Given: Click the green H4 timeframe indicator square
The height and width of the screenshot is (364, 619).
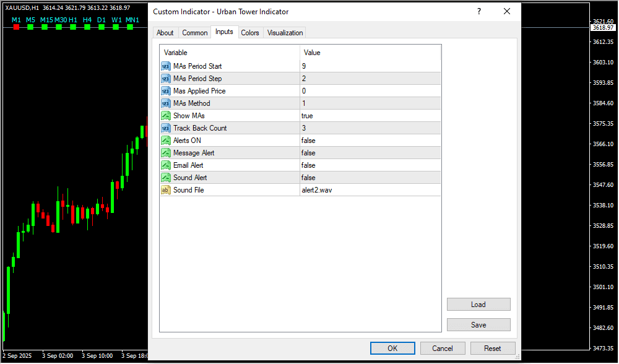Looking at the screenshot, I should click(x=87, y=27).
